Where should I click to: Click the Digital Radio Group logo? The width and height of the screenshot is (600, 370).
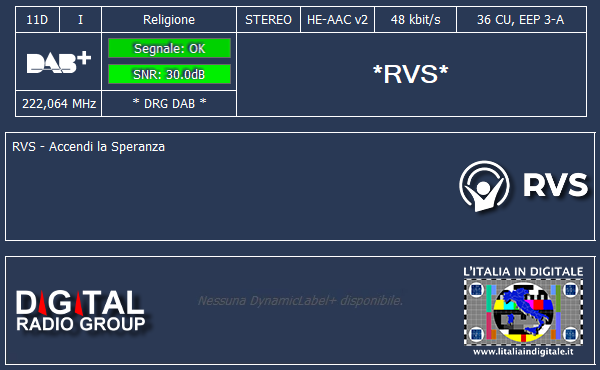click(81, 310)
